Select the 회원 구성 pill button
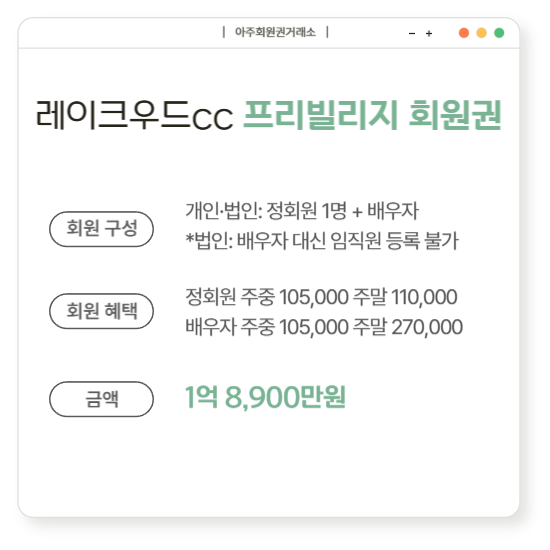Image resolution: width=550 pixels, height=550 pixels. pyautogui.click(x=101, y=229)
